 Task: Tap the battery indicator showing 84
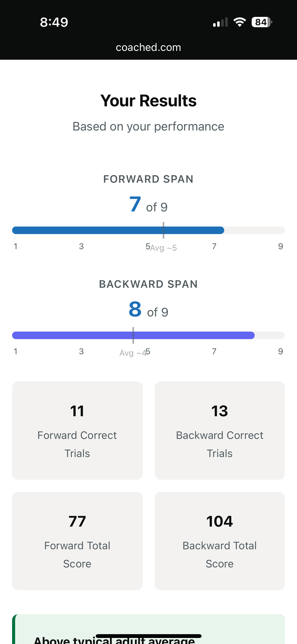[261, 22]
